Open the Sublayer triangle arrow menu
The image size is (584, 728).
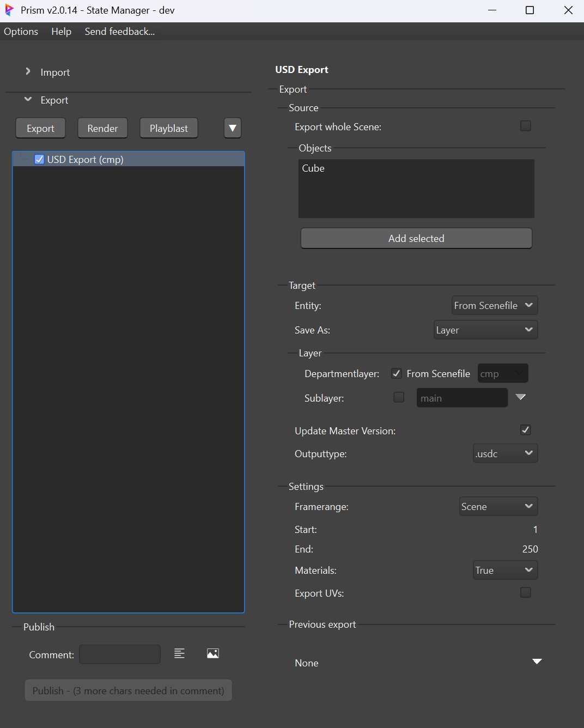521,397
